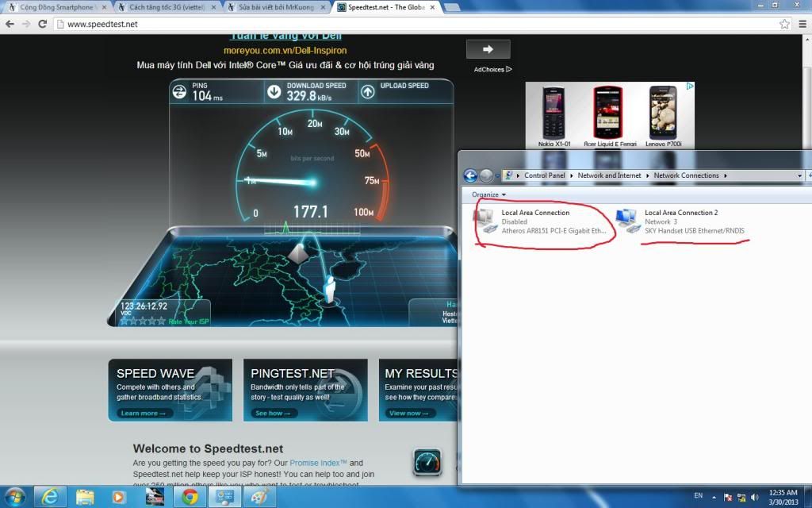Open a new Chrome tab
The width and height of the screenshot is (812, 508).
click(x=452, y=7)
